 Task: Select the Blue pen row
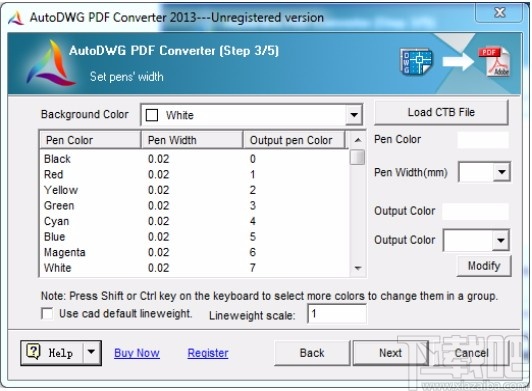coord(194,237)
